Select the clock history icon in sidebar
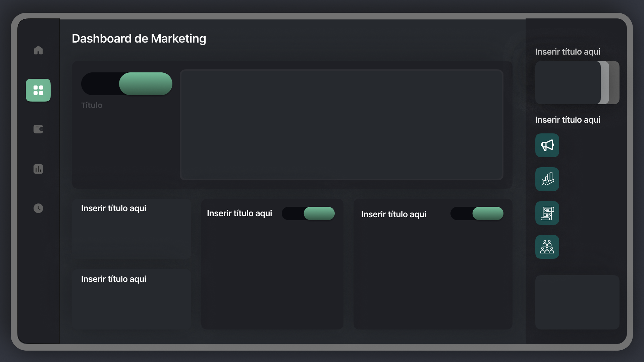 (38, 208)
